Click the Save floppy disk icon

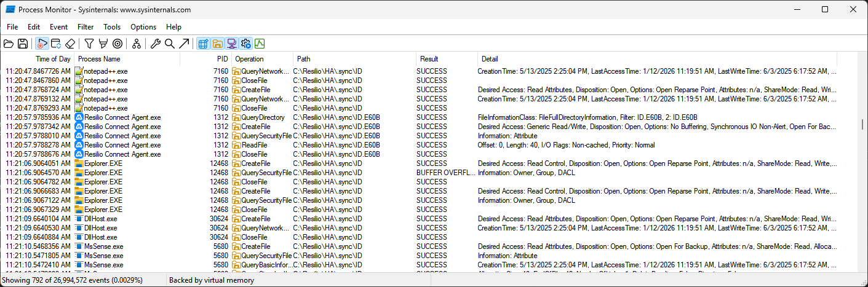tap(23, 44)
